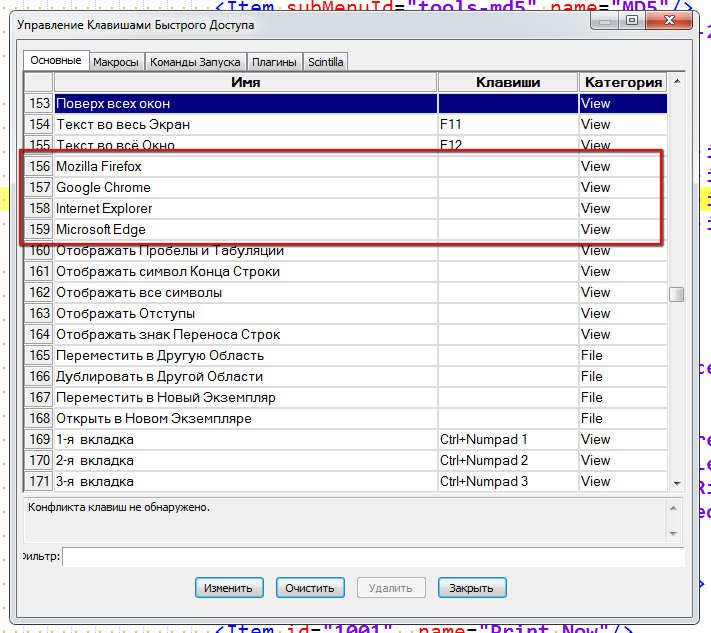Select the Mozilla Firefox row
Screen dimensions: 711x633
(346, 166)
